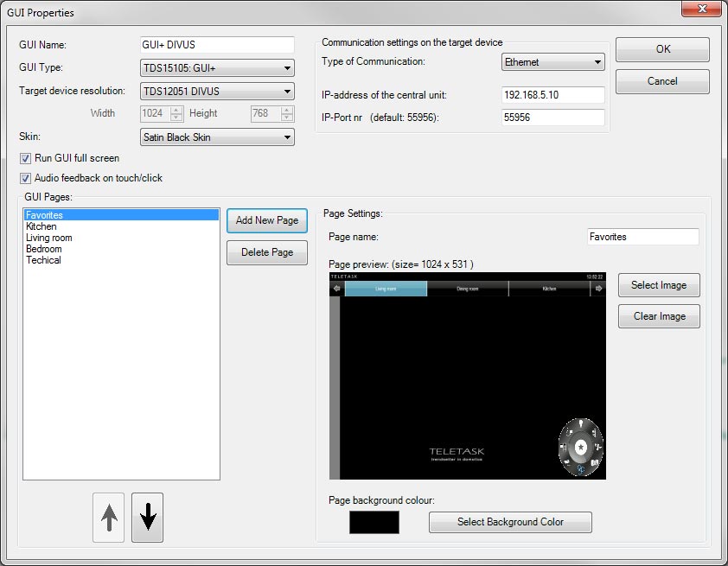Toggle Run GUI full screen checkbox
728x566 pixels.
pyautogui.click(x=25, y=159)
